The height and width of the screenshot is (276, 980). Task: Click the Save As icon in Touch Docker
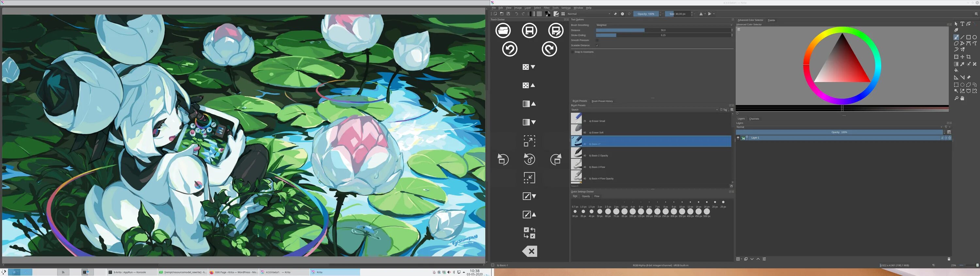(555, 30)
